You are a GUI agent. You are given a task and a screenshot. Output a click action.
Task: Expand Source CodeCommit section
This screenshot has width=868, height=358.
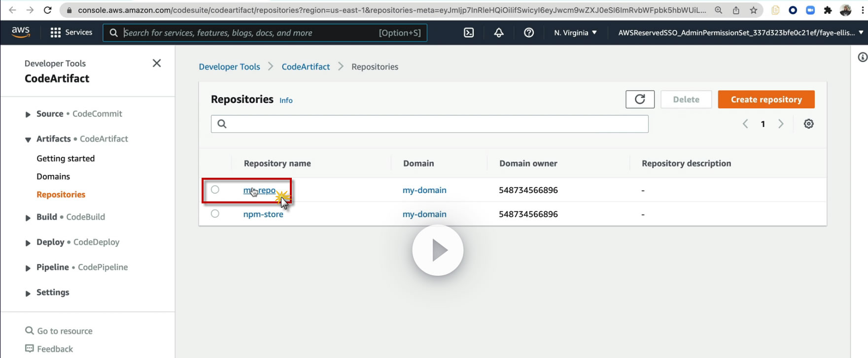28,114
